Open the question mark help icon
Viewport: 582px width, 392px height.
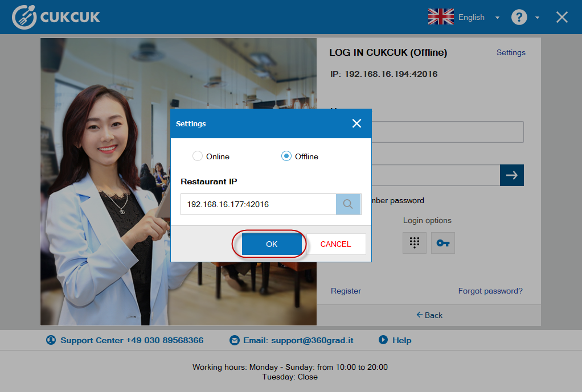click(x=519, y=17)
